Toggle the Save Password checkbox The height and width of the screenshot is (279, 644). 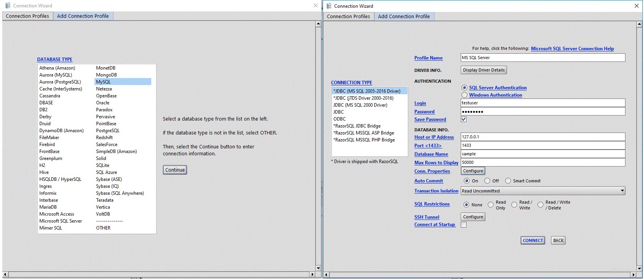(x=464, y=119)
